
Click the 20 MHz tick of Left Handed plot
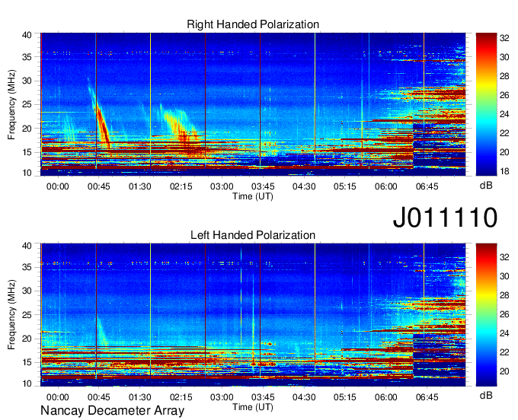pos(27,339)
